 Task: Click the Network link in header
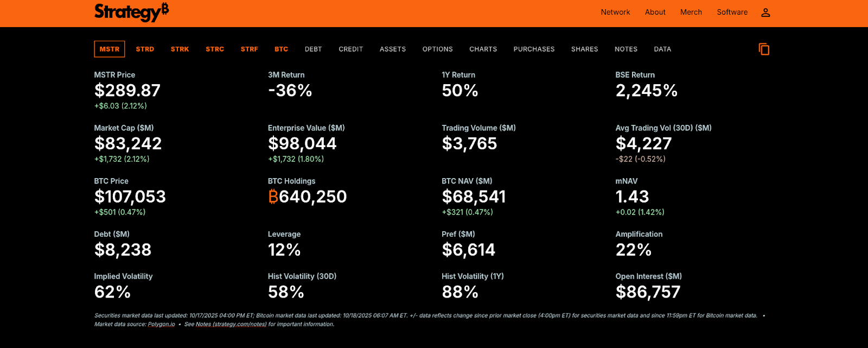[615, 12]
